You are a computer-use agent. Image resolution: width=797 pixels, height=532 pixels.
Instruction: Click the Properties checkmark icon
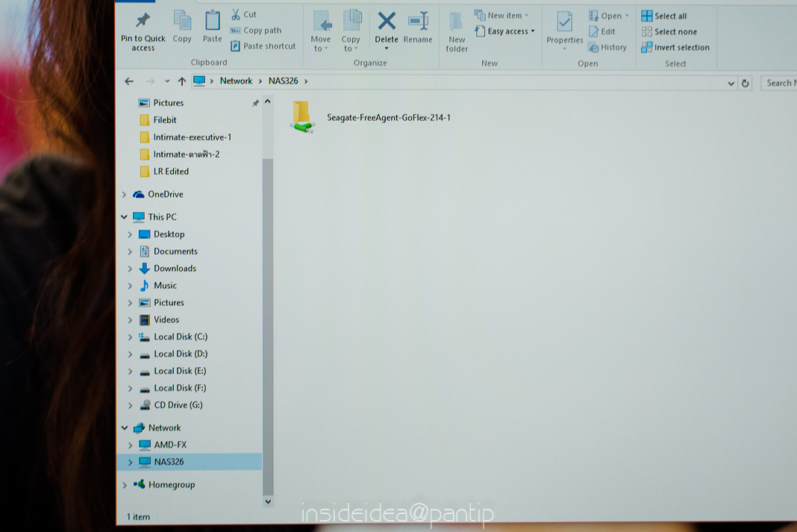pos(564,22)
